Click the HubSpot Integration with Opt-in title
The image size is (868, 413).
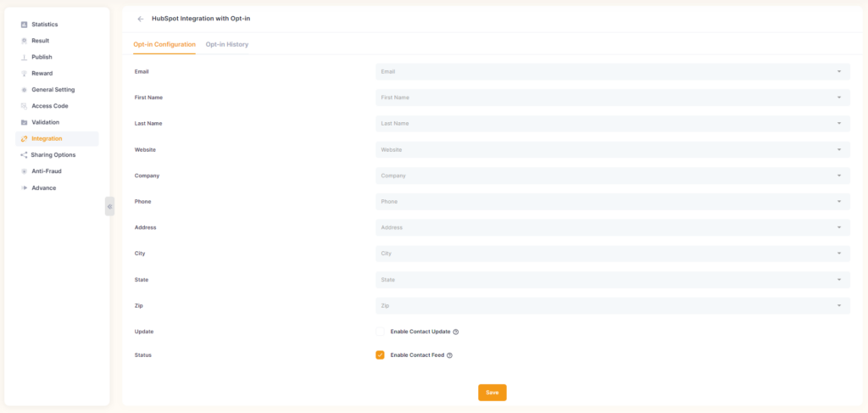click(201, 19)
